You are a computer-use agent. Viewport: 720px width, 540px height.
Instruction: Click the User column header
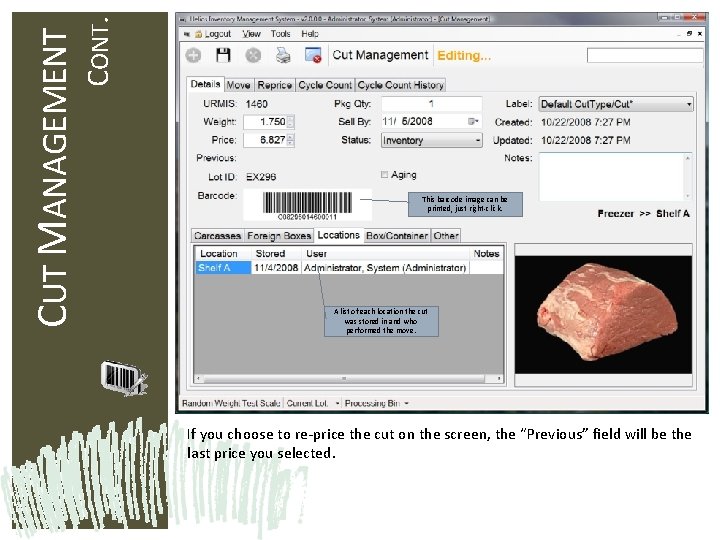385,253
